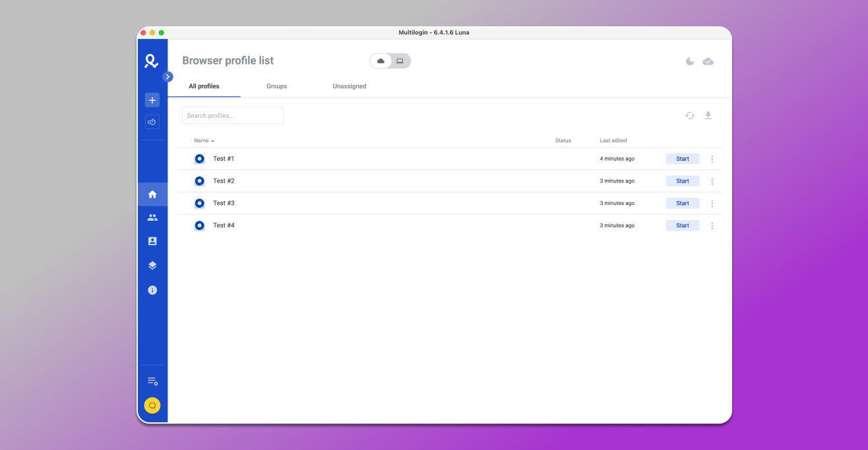The width and height of the screenshot is (868, 450).
Task: Click the refresh icon above the profile list
Action: point(690,115)
